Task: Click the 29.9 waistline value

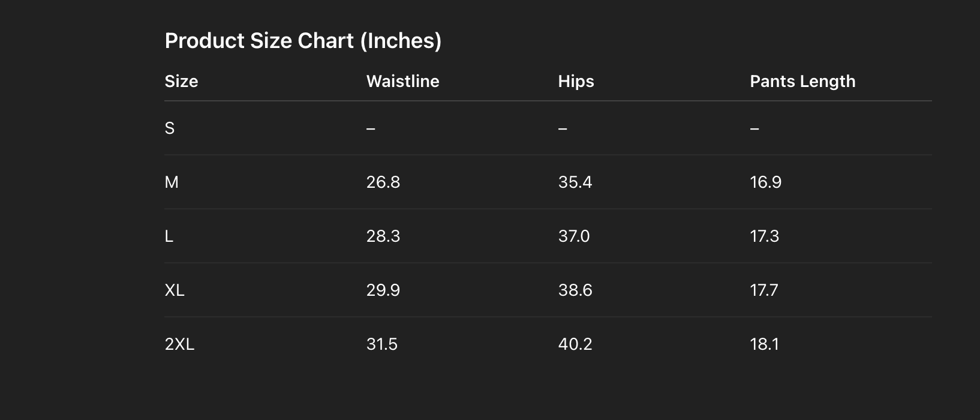Action: [x=383, y=290]
